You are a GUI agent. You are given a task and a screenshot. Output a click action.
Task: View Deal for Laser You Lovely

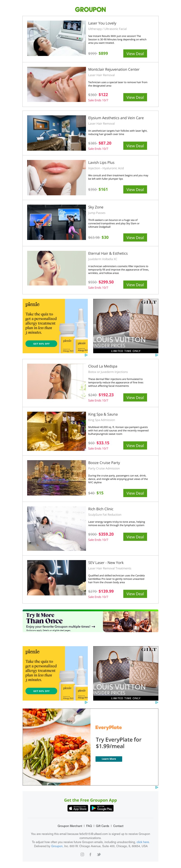tap(135, 53)
